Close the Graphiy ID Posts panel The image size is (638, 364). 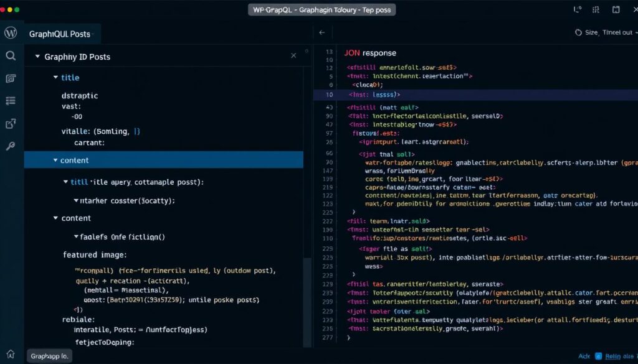coord(293,55)
